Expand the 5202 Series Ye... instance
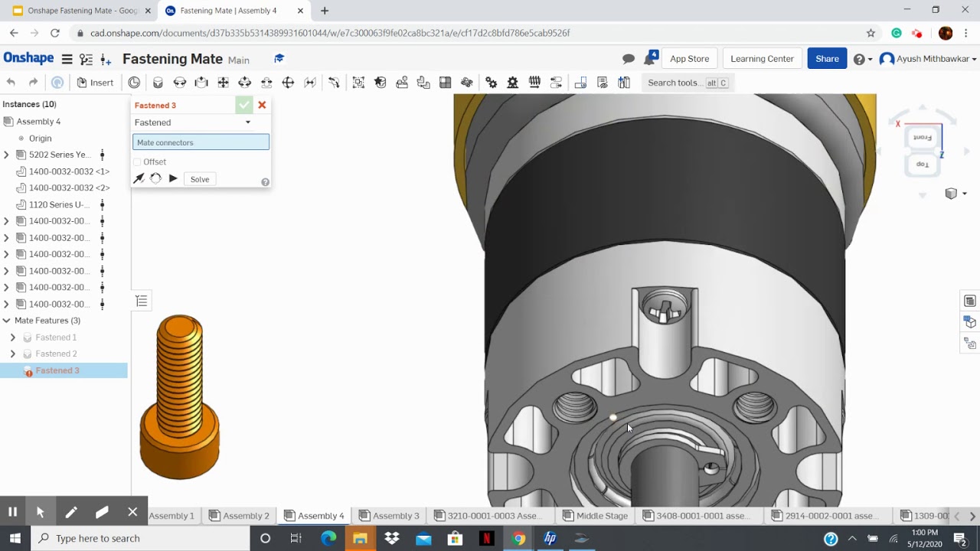Screen dimensions: 980x551 6,155
